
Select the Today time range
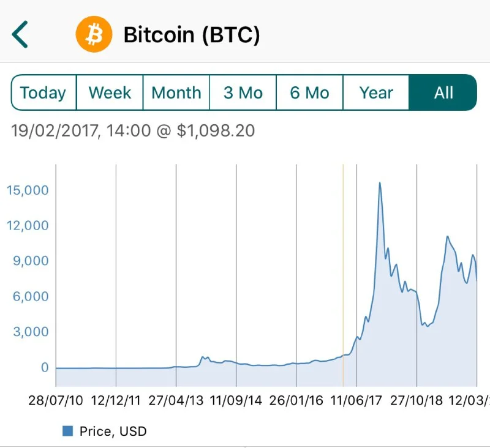coord(43,93)
